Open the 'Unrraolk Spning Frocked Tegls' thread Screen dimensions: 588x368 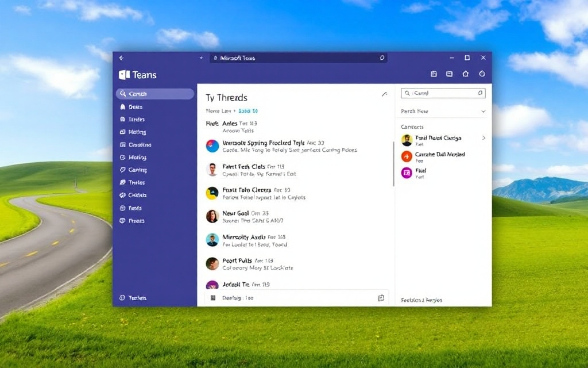tap(296, 146)
